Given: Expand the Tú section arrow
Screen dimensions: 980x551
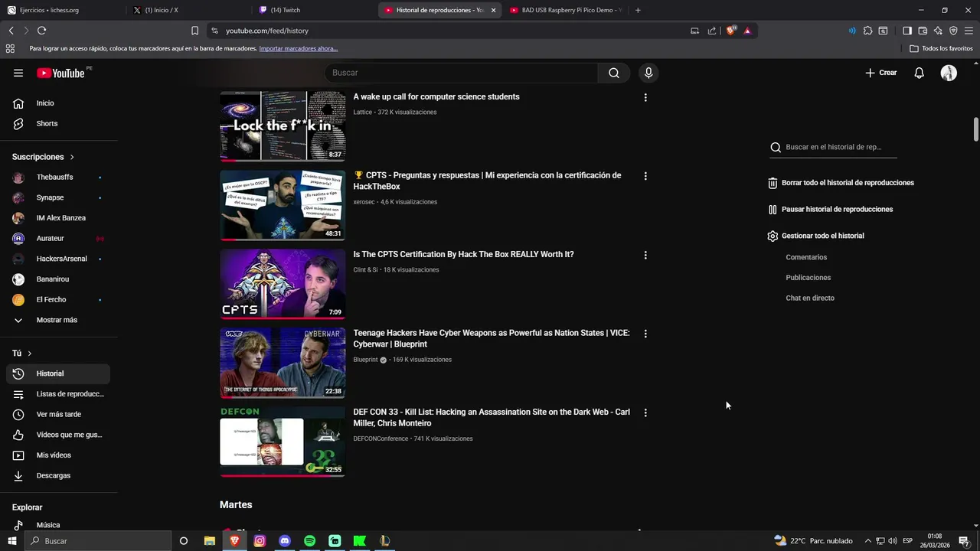Looking at the screenshot, I should pyautogui.click(x=30, y=354).
